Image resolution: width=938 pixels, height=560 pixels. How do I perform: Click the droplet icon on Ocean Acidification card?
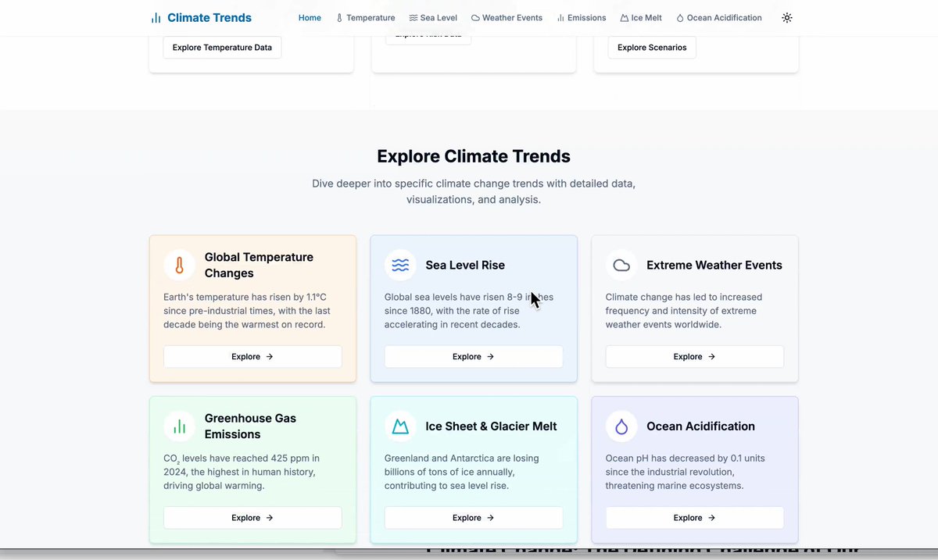[621, 426]
